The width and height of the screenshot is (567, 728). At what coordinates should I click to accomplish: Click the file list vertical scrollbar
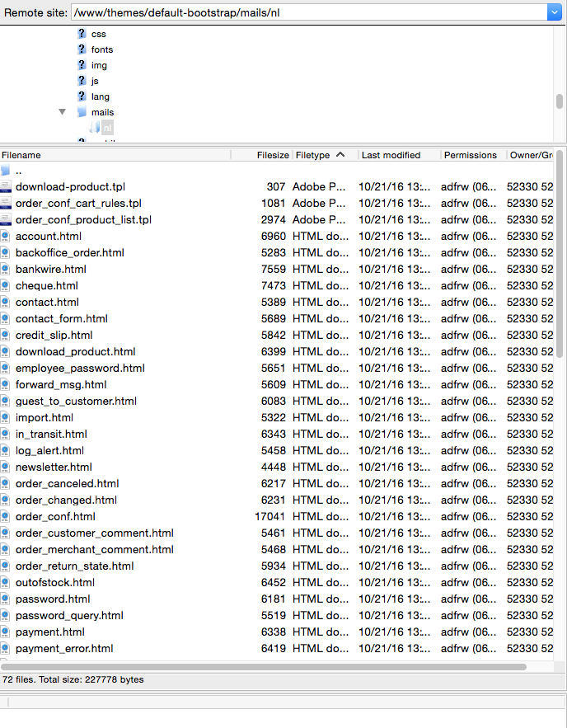560,255
